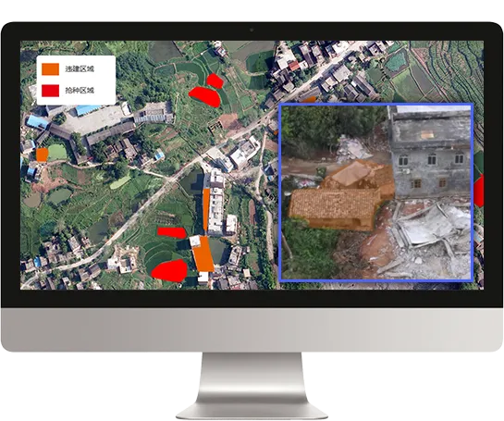This screenshot has height=421, width=504.
Task: Select the 违建区域 legend label
Action: coord(80,69)
